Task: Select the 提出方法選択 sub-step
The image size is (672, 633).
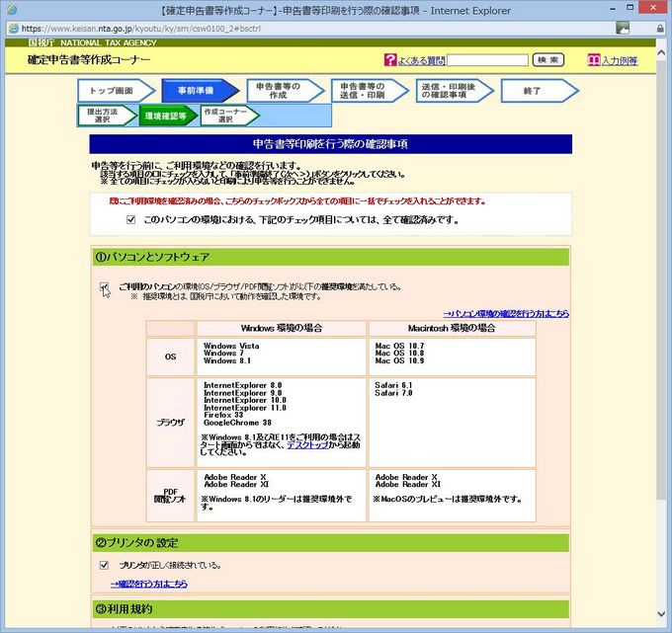Action: [103, 116]
